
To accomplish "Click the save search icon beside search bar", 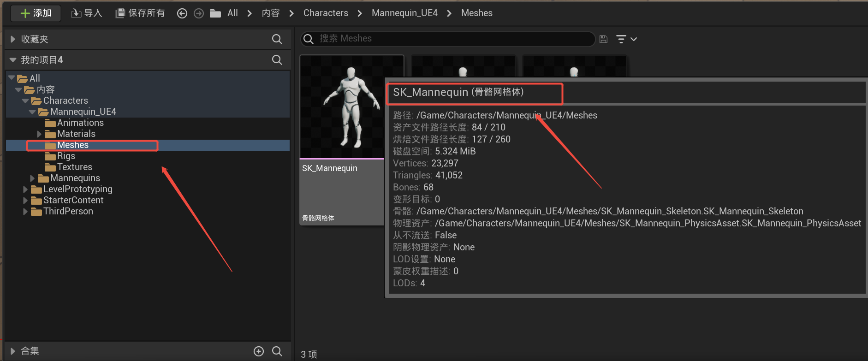I will tap(603, 39).
